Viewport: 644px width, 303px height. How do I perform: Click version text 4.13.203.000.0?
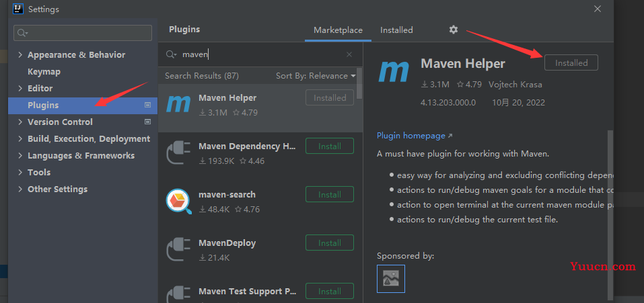448,103
